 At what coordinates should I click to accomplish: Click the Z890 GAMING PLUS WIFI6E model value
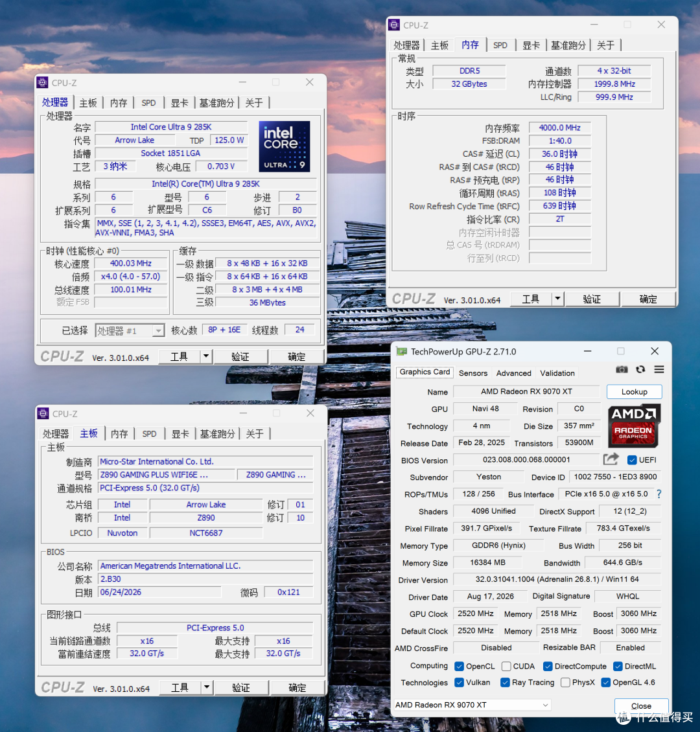coord(167,474)
